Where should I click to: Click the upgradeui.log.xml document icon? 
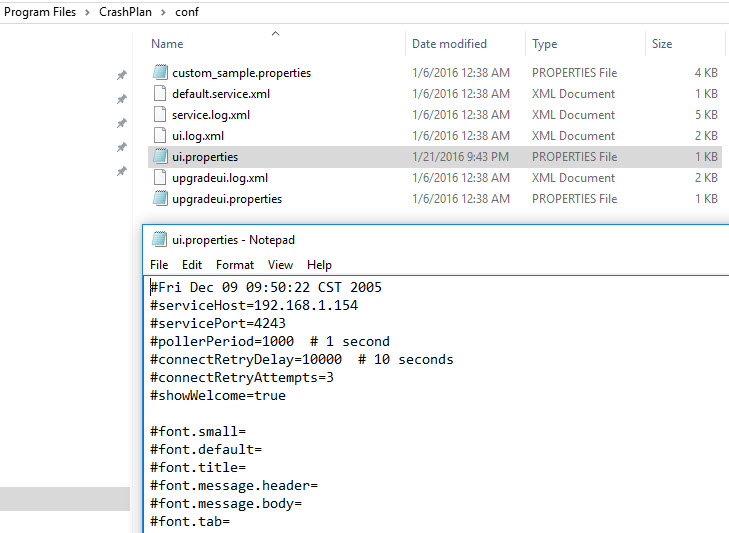pos(159,177)
